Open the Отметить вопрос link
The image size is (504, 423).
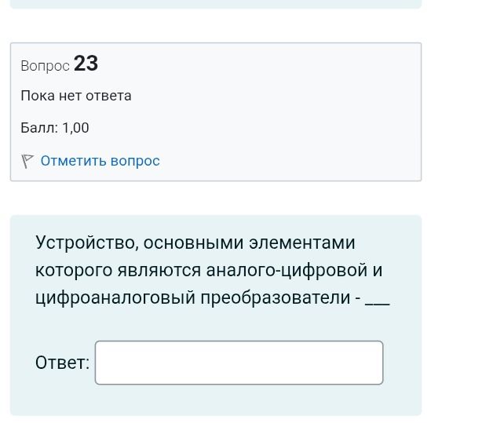[100, 161]
